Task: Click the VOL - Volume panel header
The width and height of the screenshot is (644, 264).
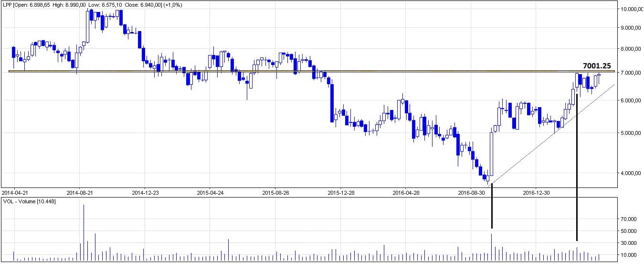Action: (29, 201)
